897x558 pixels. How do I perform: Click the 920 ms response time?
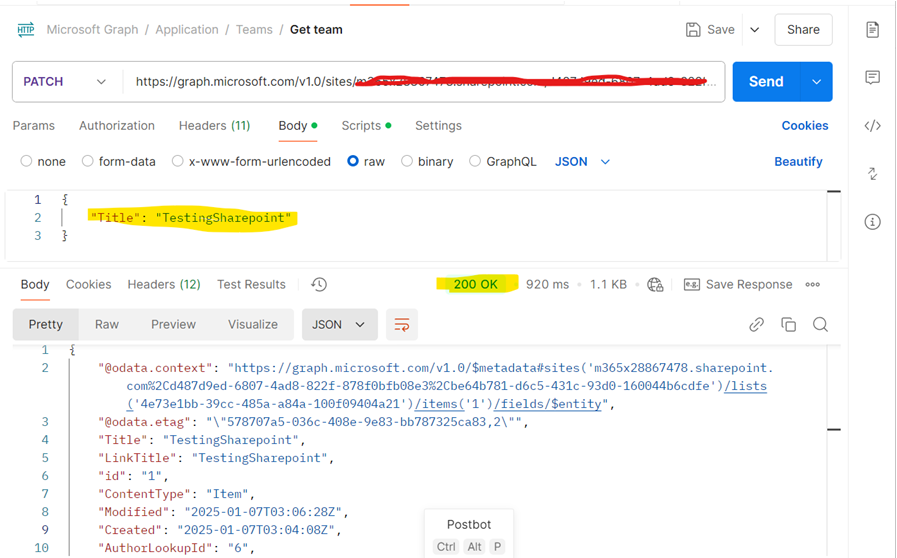(x=547, y=284)
